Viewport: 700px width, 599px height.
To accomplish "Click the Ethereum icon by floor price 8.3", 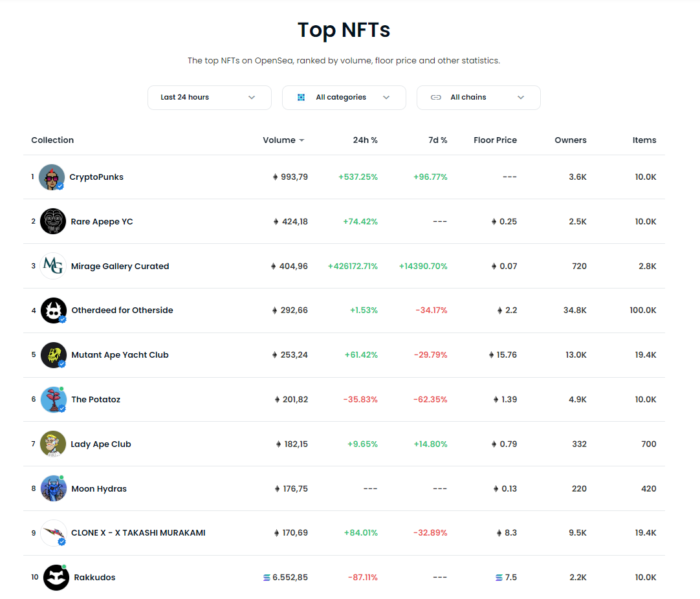I will [x=499, y=533].
